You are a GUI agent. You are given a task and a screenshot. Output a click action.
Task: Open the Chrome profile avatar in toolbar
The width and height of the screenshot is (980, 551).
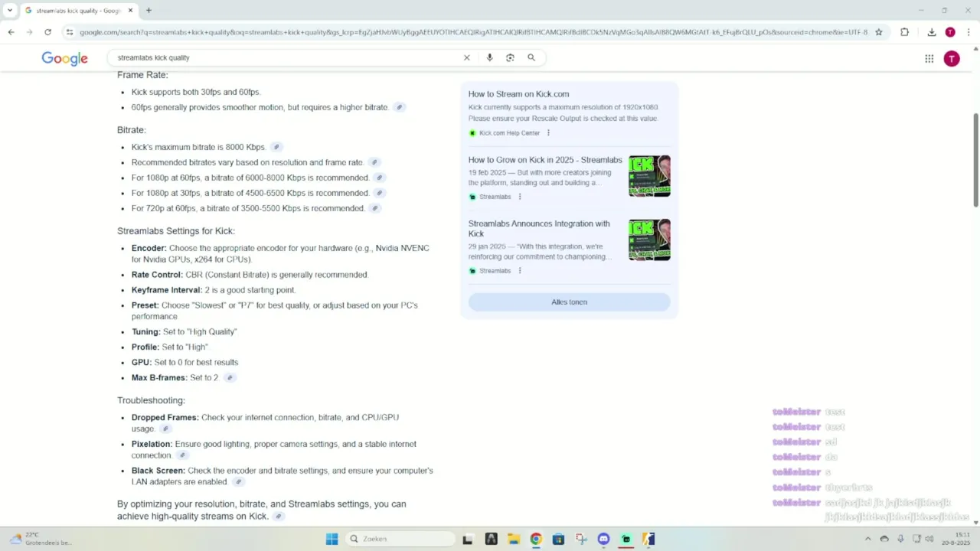950,32
